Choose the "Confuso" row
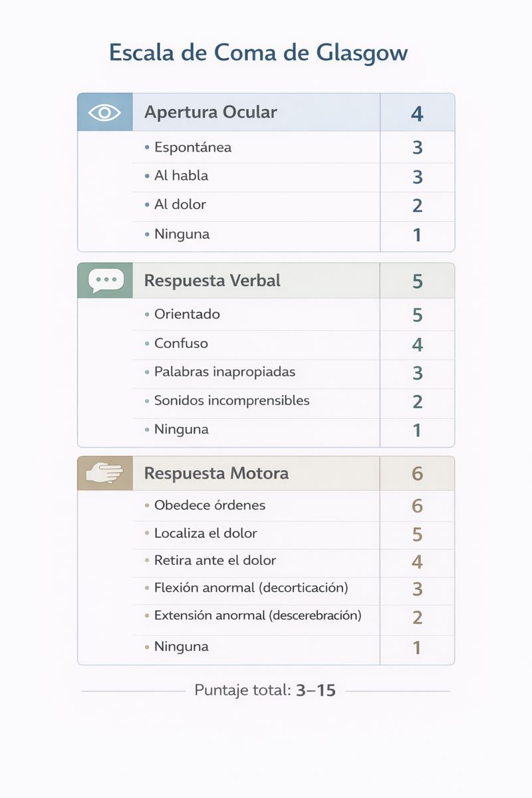The height and width of the screenshot is (798, 532). tap(181, 344)
